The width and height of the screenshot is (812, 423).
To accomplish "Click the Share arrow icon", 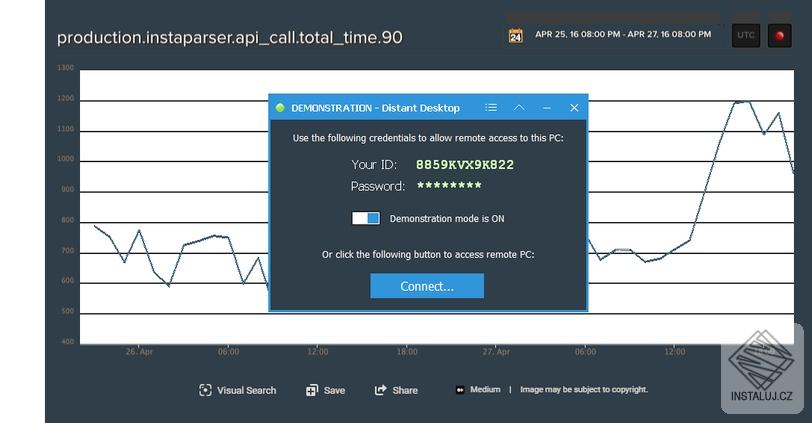I will 381,390.
